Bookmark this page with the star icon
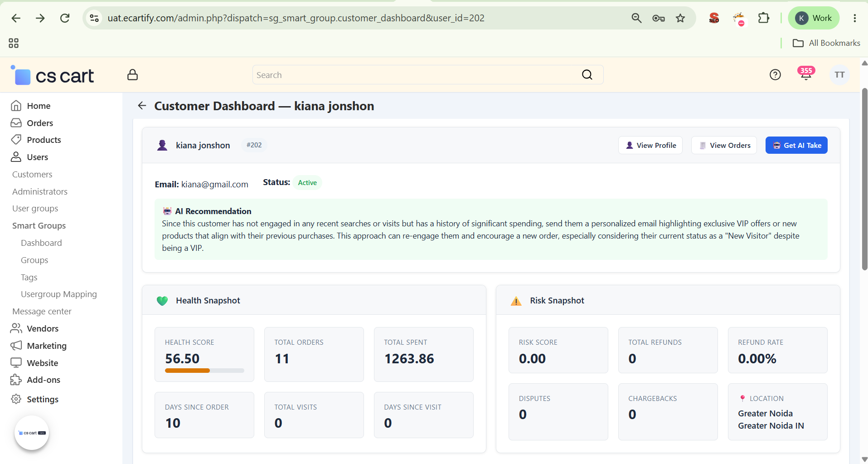This screenshot has width=868, height=464. point(680,18)
